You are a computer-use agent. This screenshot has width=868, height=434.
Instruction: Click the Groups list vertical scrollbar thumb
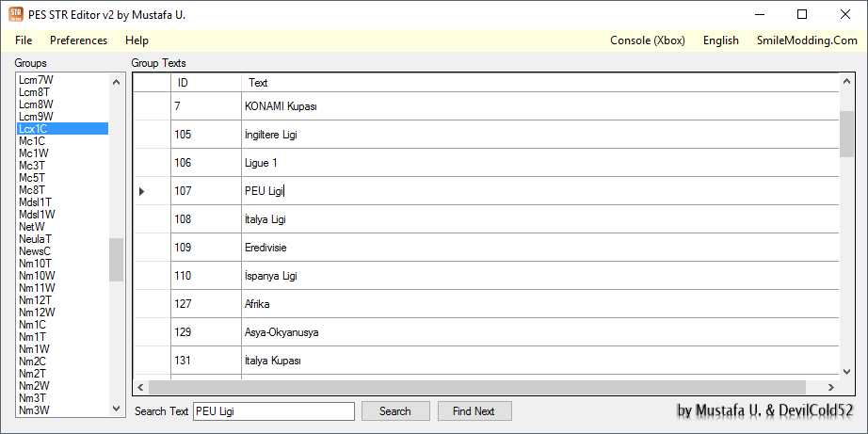pos(116,260)
